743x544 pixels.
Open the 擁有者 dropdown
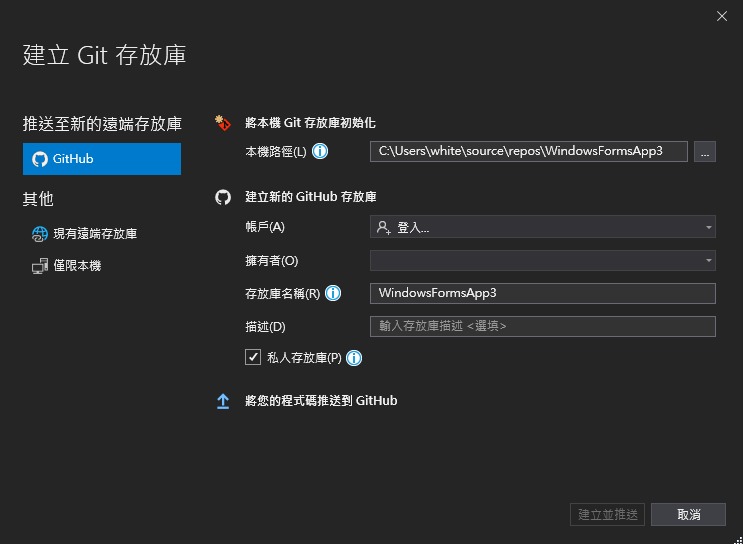(543, 260)
